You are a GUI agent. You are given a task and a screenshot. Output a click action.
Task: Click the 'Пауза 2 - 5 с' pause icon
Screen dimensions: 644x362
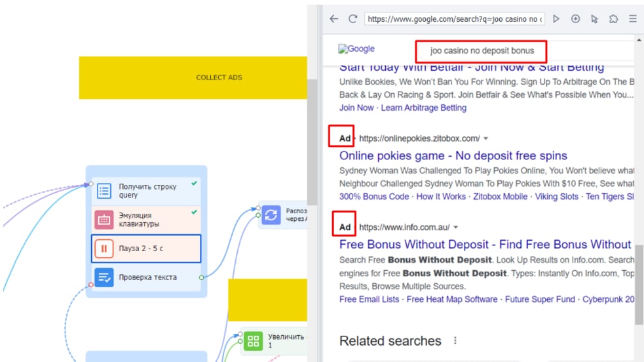click(104, 249)
